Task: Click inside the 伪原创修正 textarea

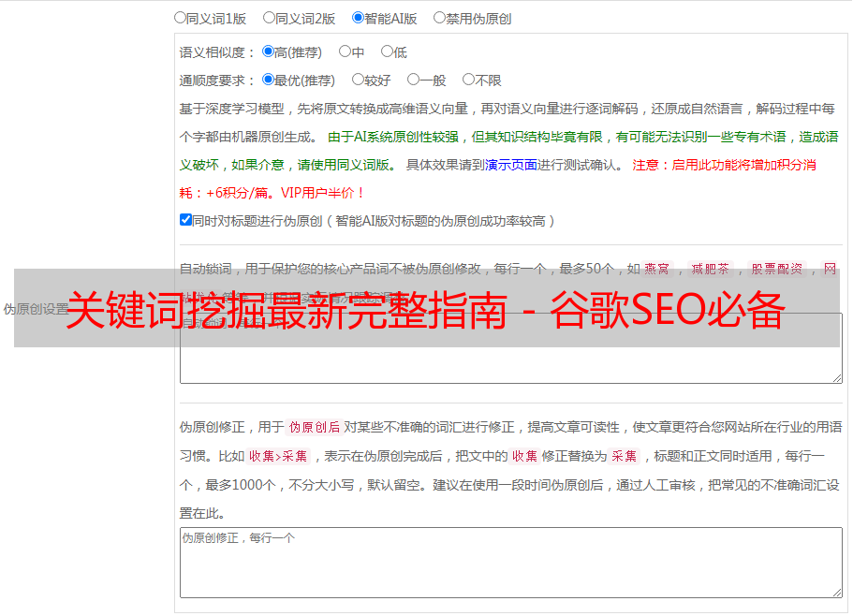Action: (511, 563)
